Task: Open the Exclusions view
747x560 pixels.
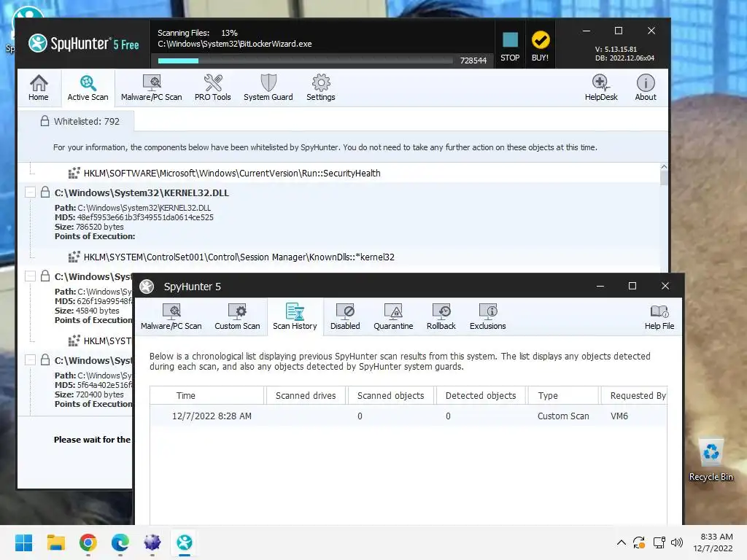Action: (488, 316)
